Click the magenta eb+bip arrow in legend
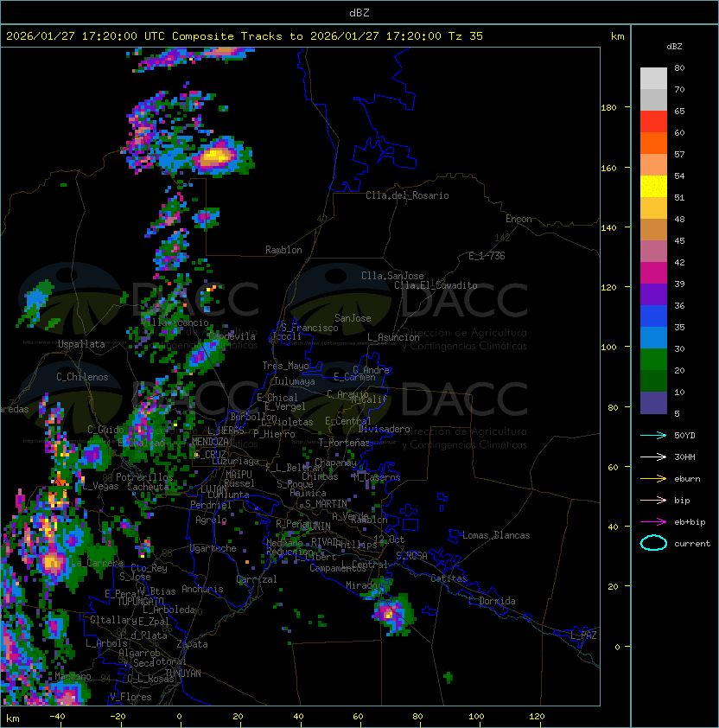 pos(653,522)
